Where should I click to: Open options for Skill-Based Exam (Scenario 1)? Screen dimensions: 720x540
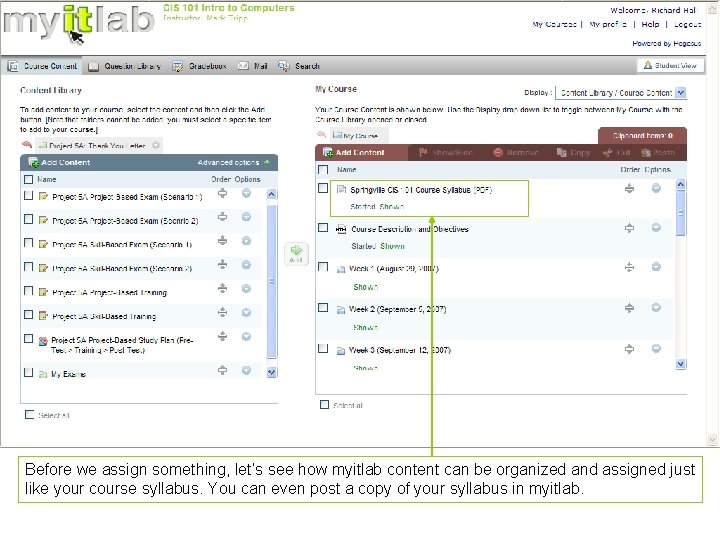(247, 241)
